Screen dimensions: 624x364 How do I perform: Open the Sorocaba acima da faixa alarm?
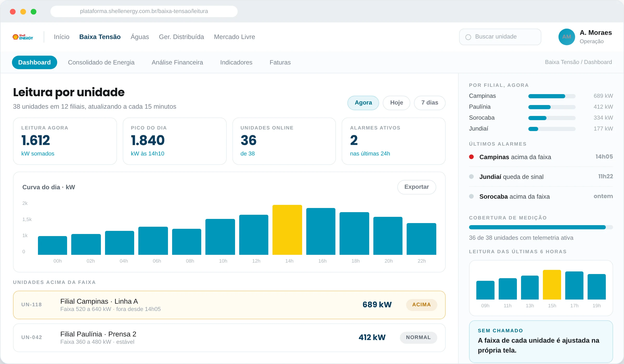tap(541, 197)
